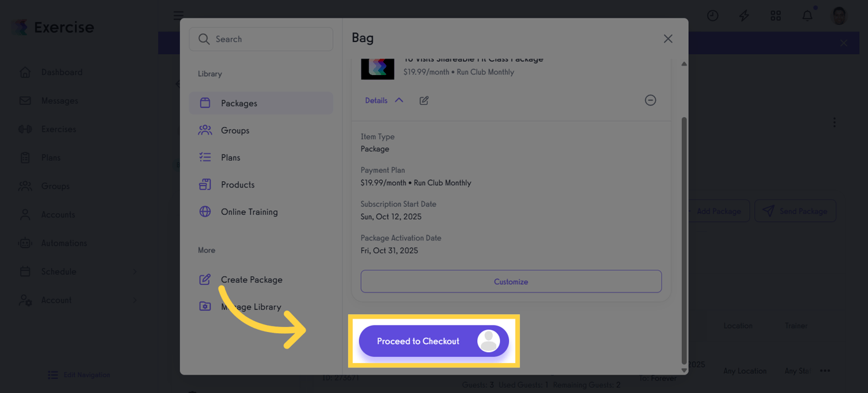Screen dimensions: 868x393
Task: Open the notifications bell
Action: click(807, 15)
